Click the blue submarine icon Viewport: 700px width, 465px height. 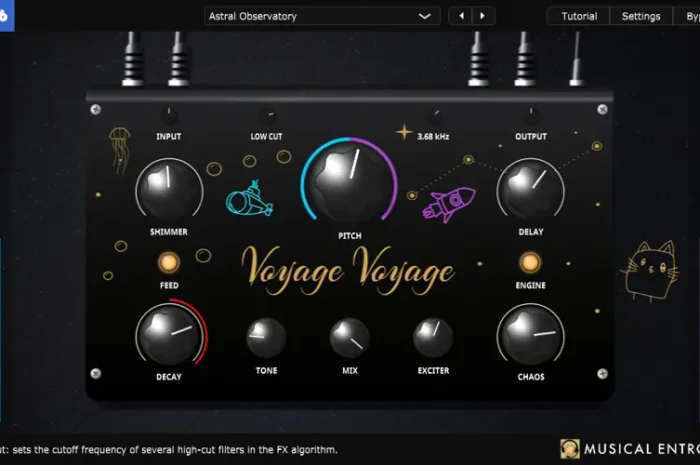tap(250, 199)
